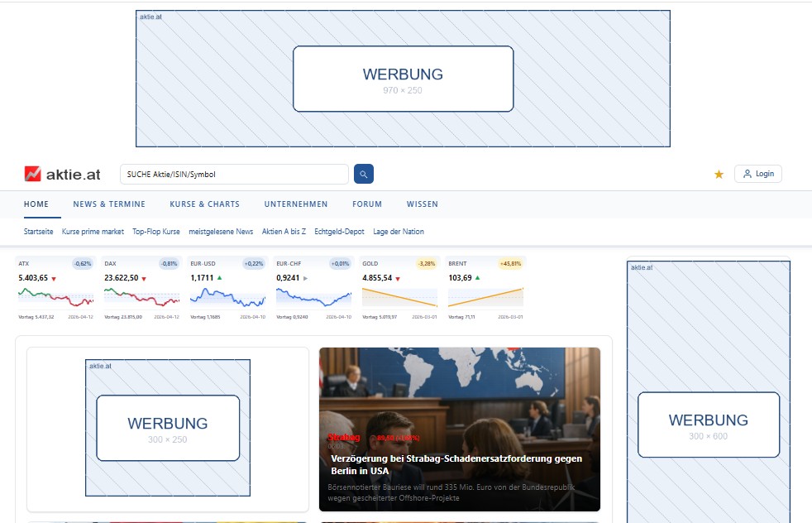
Task: Select the DAX index chart tile
Action: pos(141,289)
